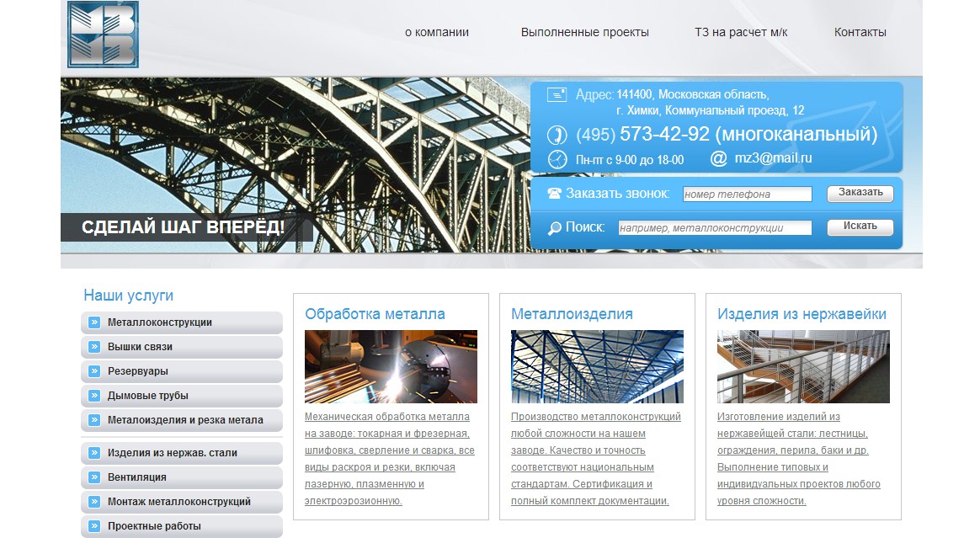The width and height of the screenshot is (980, 538).
Task: Click the clock working-hours icon
Action: (x=557, y=159)
